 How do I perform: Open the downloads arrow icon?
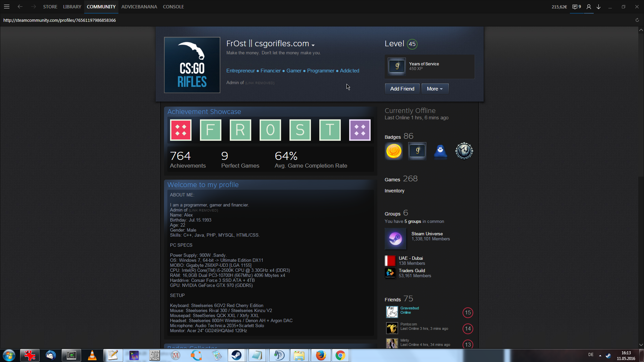(x=598, y=7)
